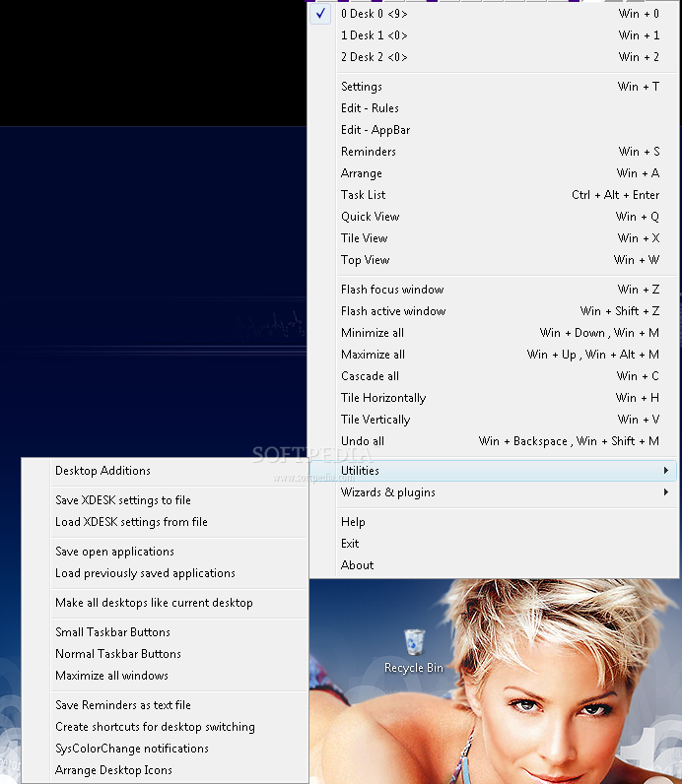Choose Save open applications
The height and width of the screenshot is (784, 682).
coord(165,552)
